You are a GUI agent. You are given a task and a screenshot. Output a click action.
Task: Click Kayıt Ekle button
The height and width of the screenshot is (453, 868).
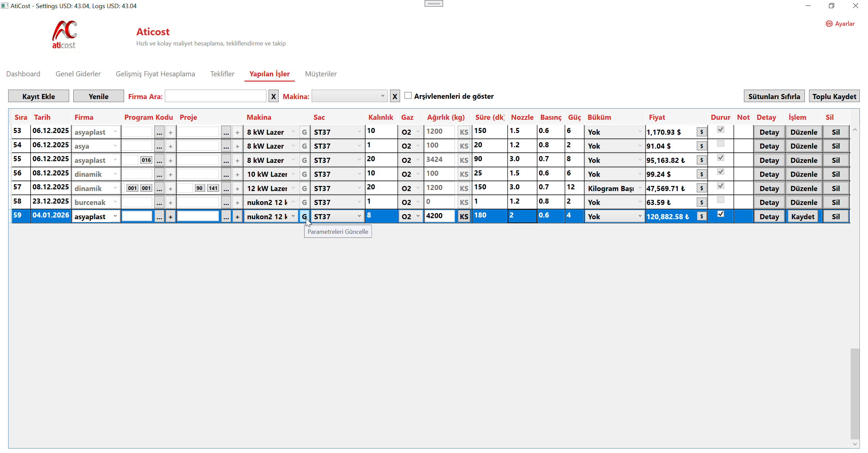[39, 97]
